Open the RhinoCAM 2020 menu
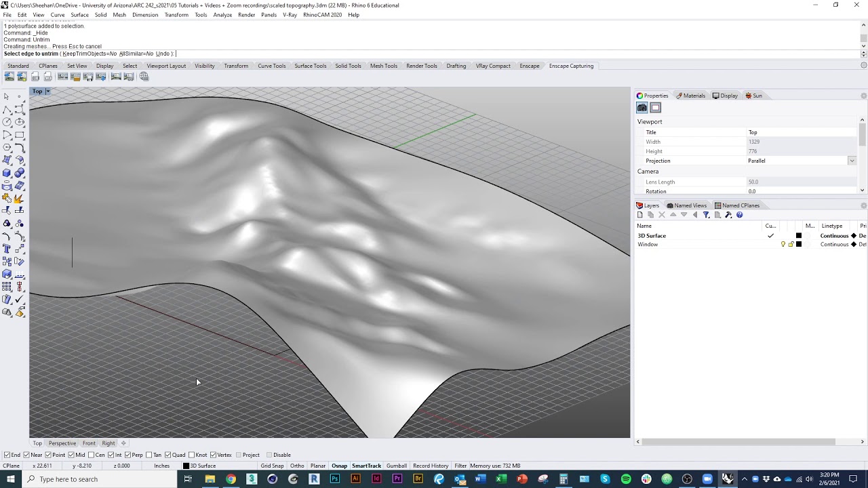 point(322,15)
